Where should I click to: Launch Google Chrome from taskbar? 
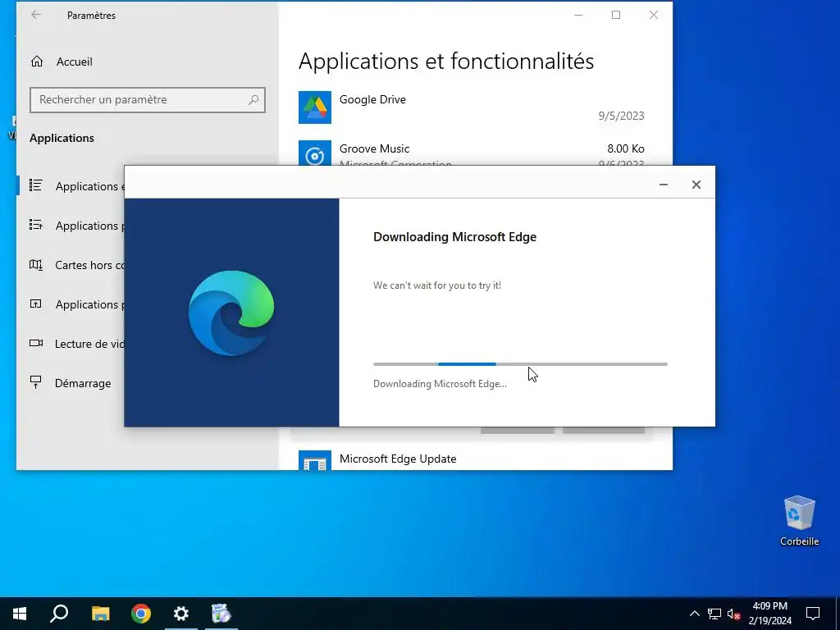point(141,614)
